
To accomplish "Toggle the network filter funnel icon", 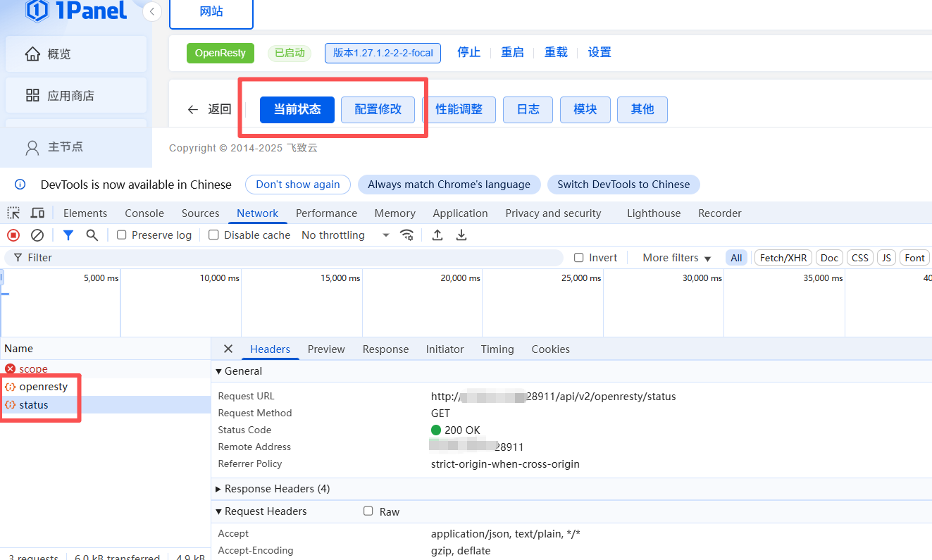I will coord(68,235).
